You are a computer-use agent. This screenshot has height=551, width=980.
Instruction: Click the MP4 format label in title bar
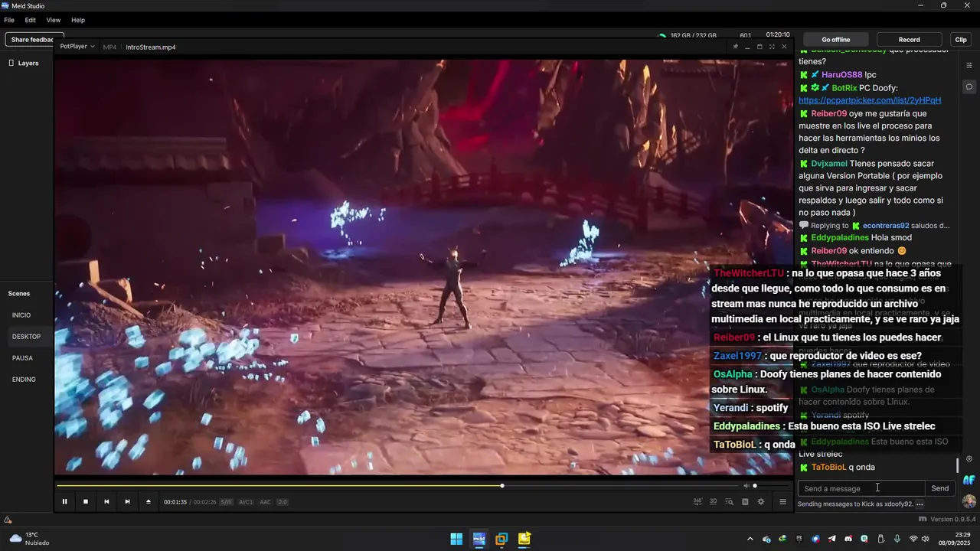[109, 47]
